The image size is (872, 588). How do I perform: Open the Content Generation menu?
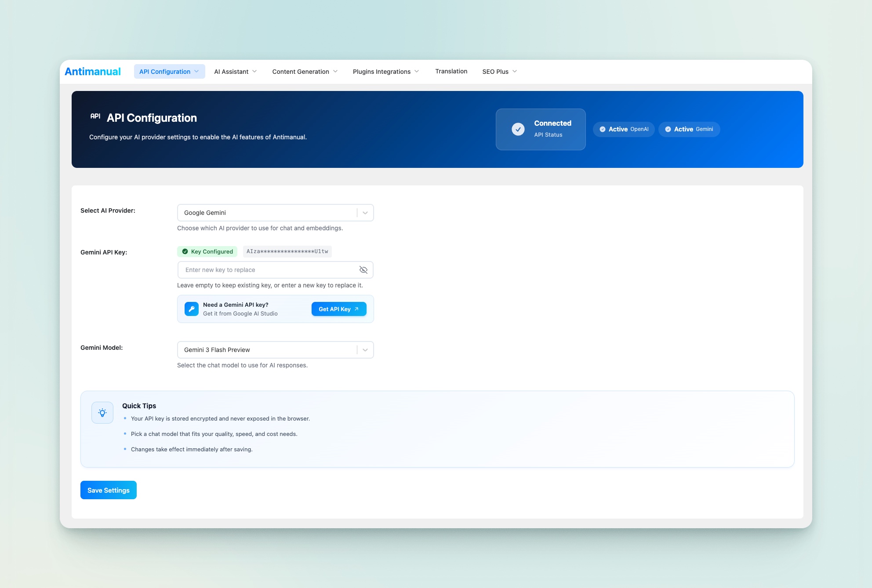tap(305, 72)
